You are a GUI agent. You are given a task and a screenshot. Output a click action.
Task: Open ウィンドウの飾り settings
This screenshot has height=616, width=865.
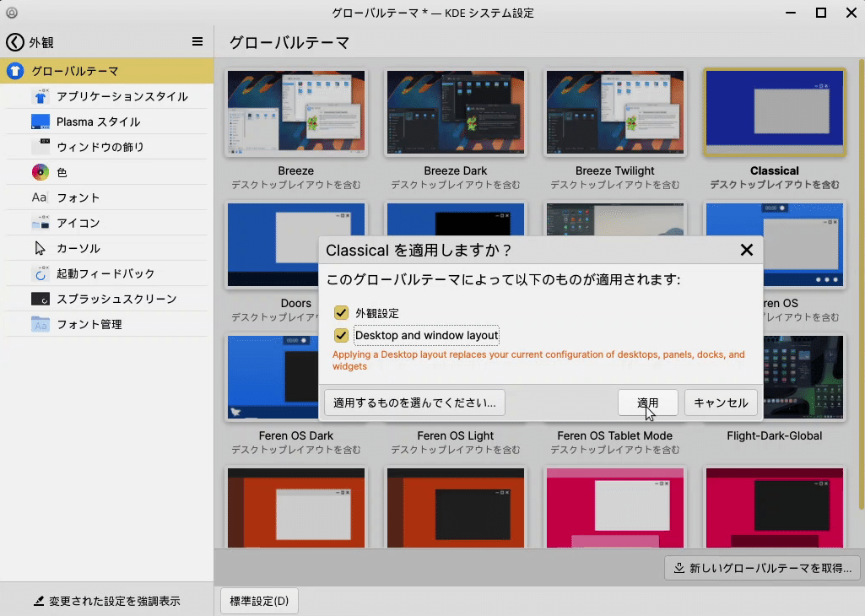pos(107,147)
